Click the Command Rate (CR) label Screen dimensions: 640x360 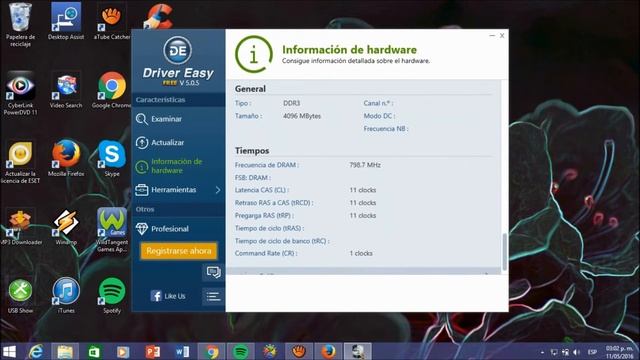(266, 253)
